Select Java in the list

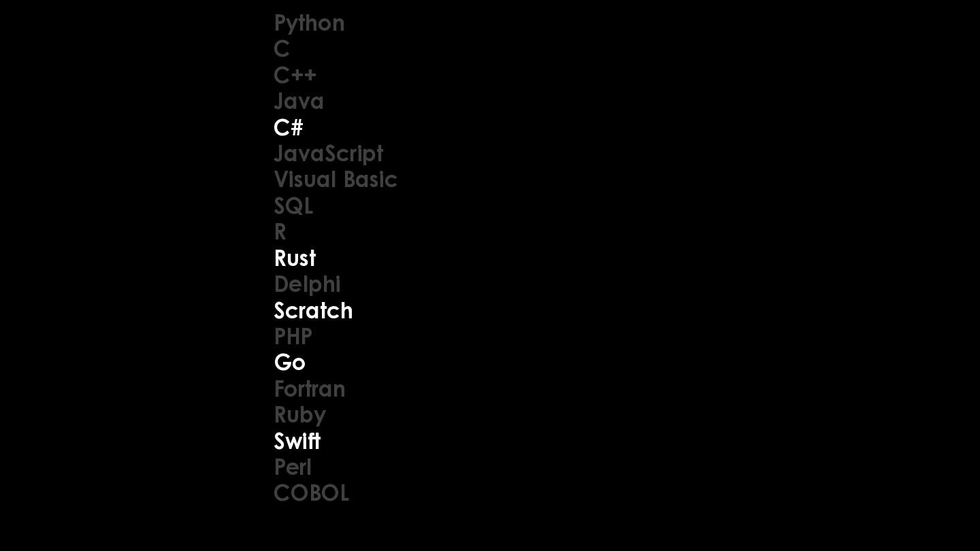click(298, 101)
